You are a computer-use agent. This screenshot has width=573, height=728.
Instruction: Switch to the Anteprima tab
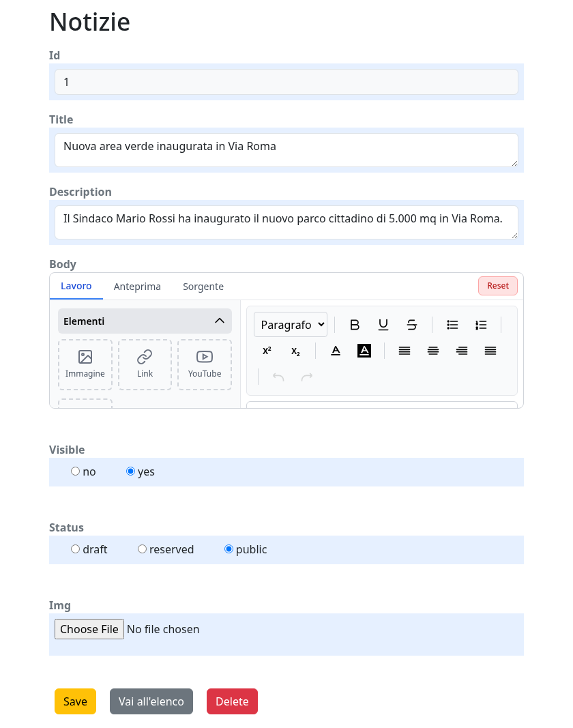point(137,287)
